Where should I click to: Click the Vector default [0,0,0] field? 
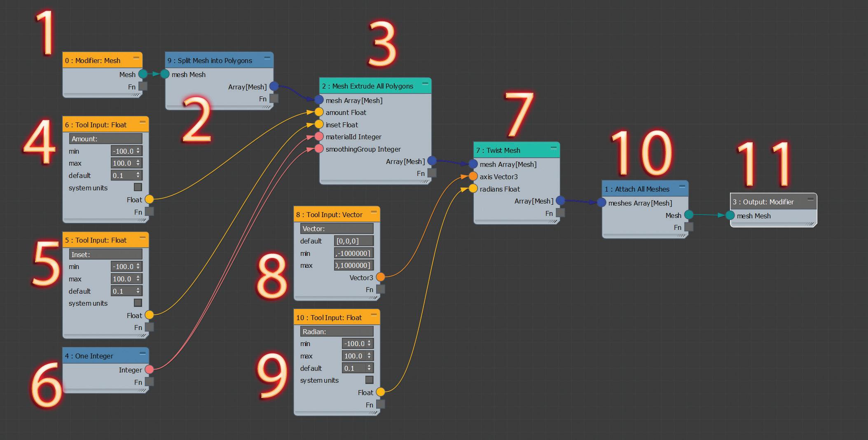tap(354, 241)
